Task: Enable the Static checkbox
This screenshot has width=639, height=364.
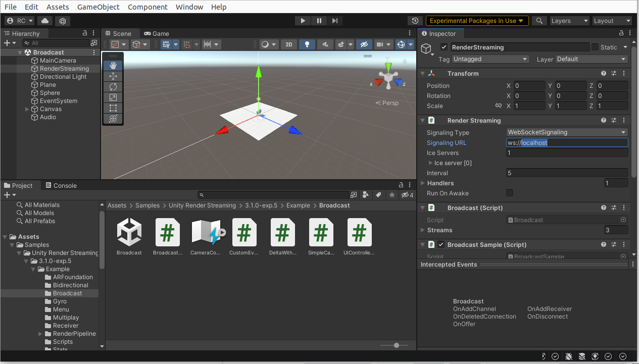Action: 595,47
